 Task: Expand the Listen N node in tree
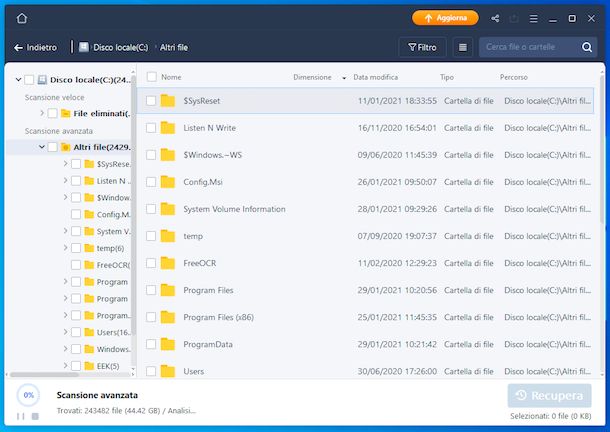(65, 180)
